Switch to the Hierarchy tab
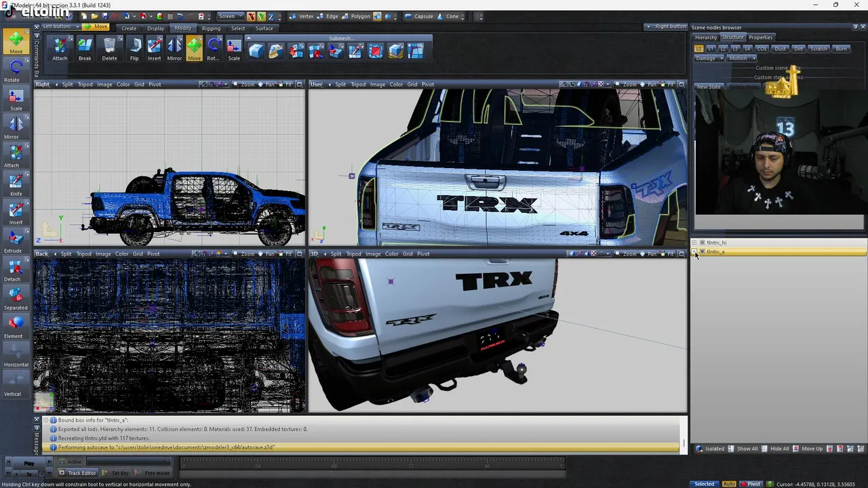This screenshot has width=868, height=488. (706, 37)
